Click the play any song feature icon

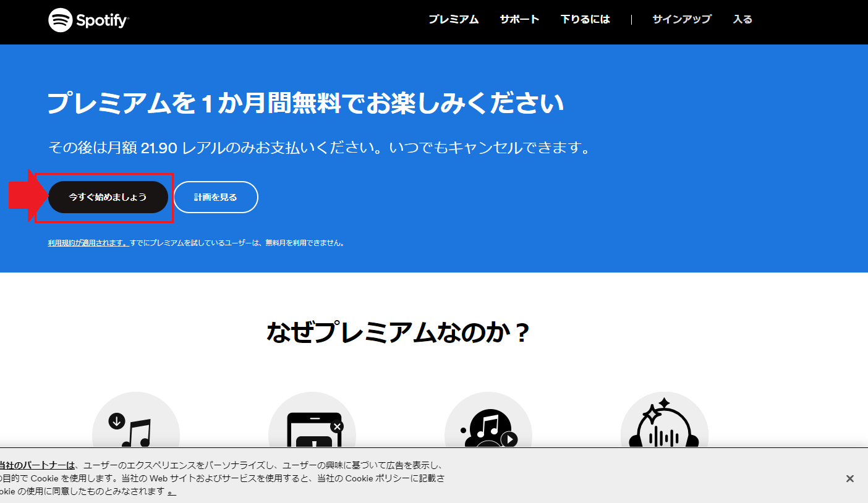coord(488,420)
